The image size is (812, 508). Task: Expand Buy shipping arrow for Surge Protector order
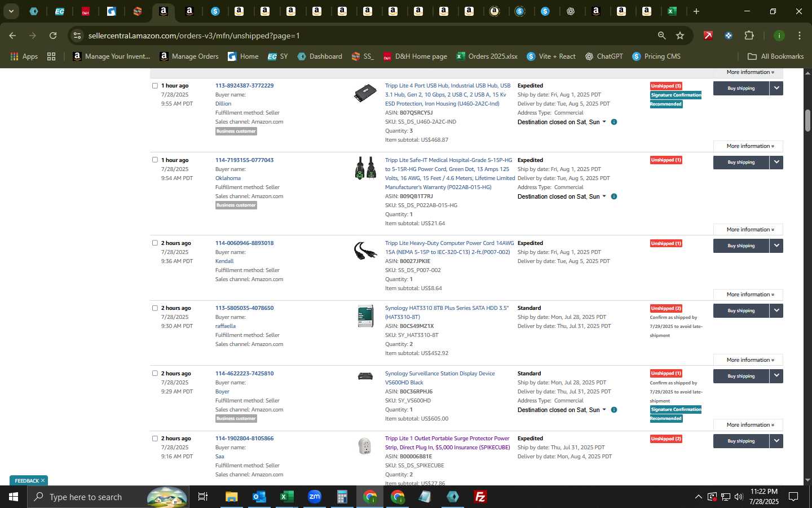pos(776,441)
